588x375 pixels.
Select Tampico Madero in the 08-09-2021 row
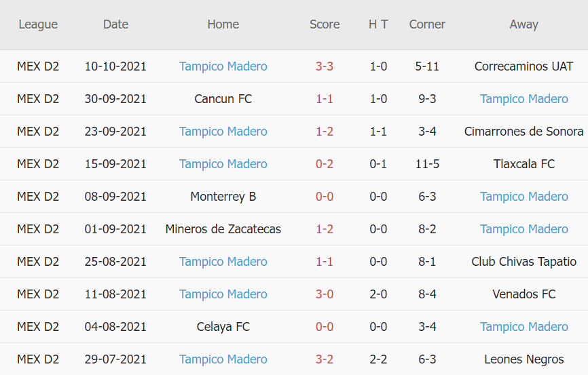523,197
